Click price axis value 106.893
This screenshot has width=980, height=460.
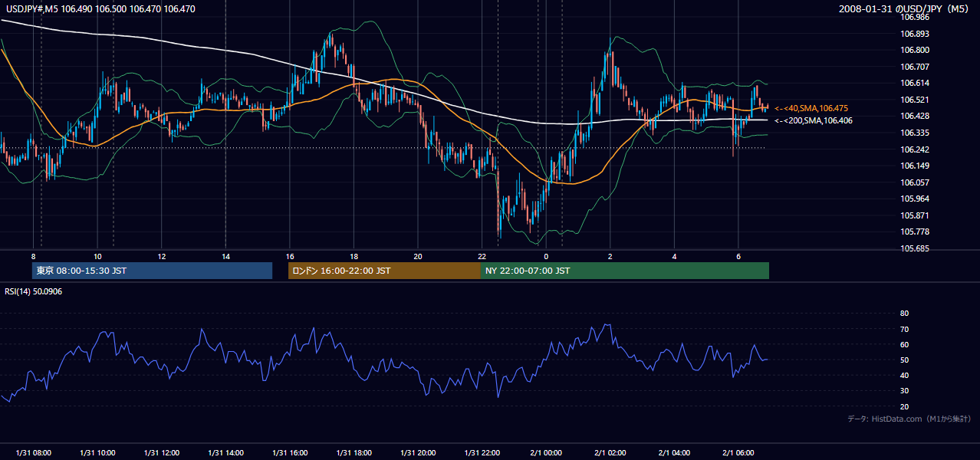click(915, 34)
